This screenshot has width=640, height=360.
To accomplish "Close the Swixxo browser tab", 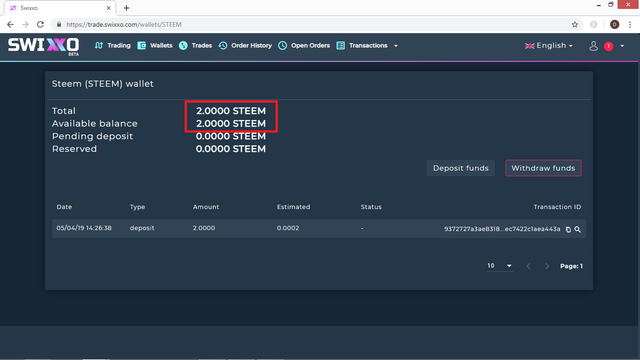I will [x=109, y=8].
